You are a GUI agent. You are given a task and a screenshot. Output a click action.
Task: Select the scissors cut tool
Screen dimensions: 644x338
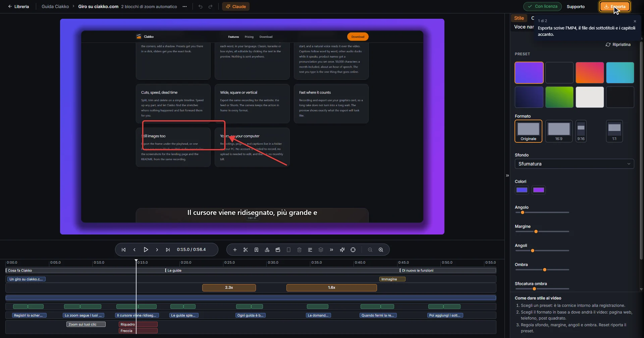click(246, 250)
